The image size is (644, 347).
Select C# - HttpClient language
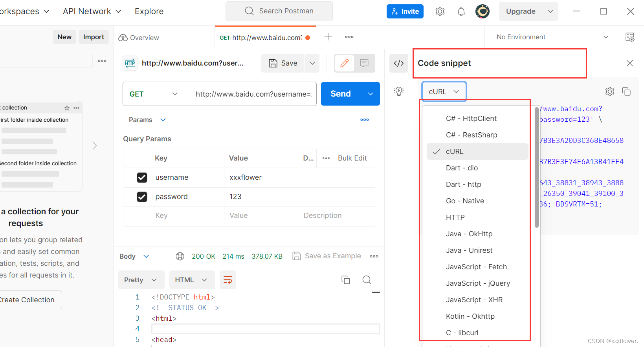point(477,119)
